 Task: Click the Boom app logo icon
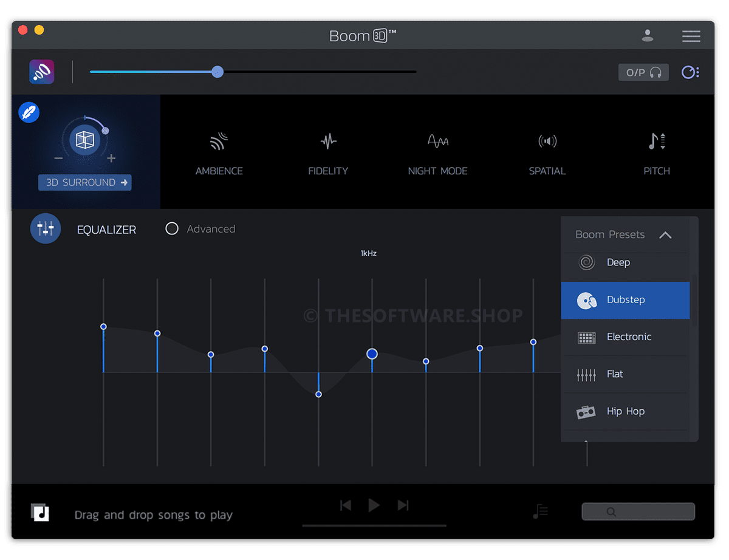tap(42, 72)
